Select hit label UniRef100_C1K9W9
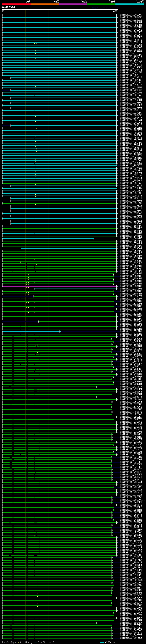This screenshot has width=146, height=644. 131,259
